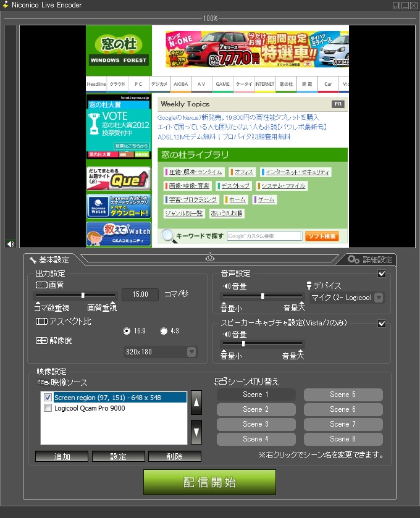Switch to the 詳細設定 tab
Screen dimensions: 420x518
370,260
